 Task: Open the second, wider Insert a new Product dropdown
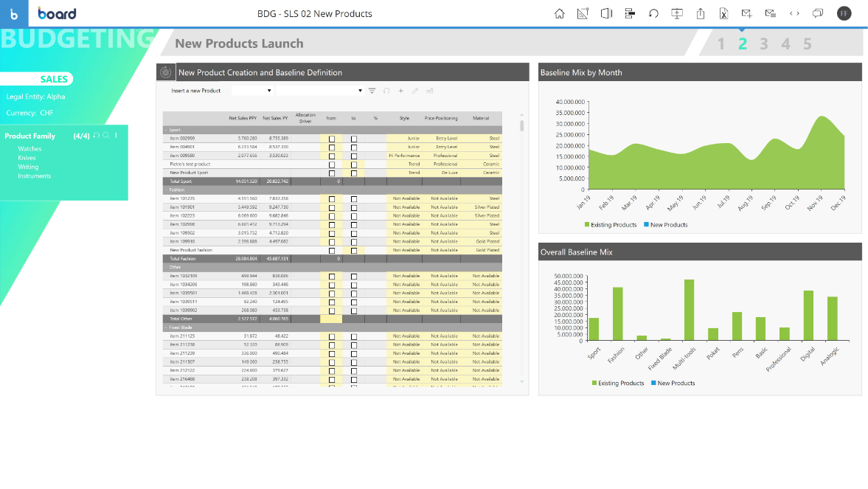click(x=319, y=91)
